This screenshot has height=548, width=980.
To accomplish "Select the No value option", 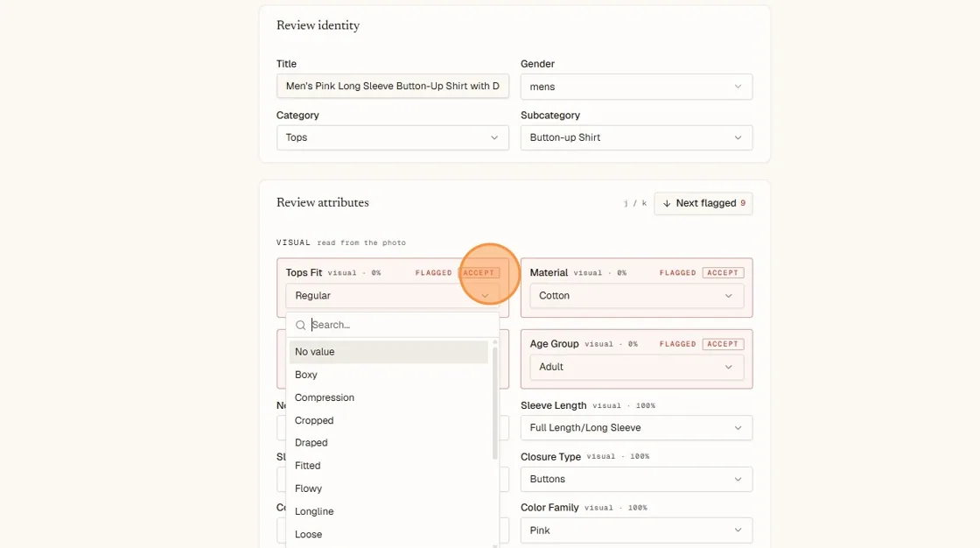I will click(x=388, y=352).
